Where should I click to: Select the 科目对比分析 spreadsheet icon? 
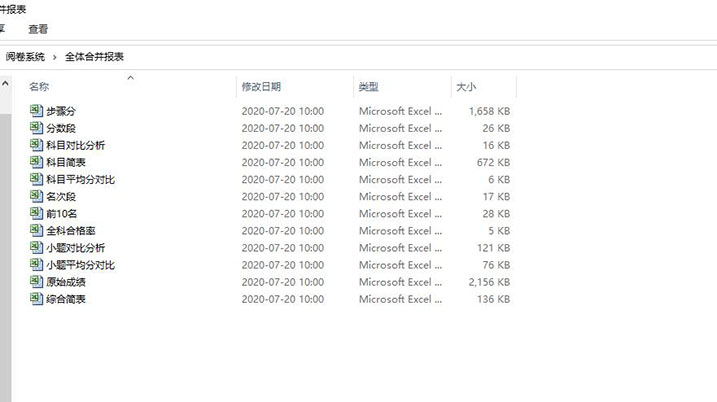37,145
